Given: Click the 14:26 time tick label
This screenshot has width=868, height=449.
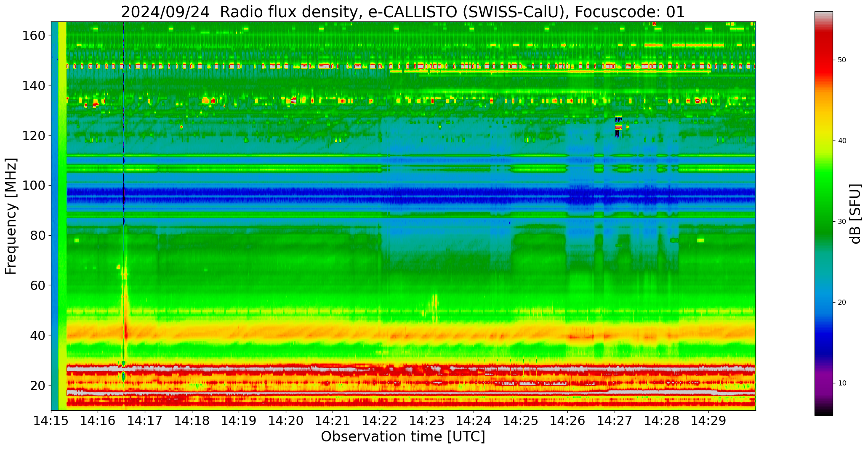Looking at the screenshot, I should click(567, 420).
